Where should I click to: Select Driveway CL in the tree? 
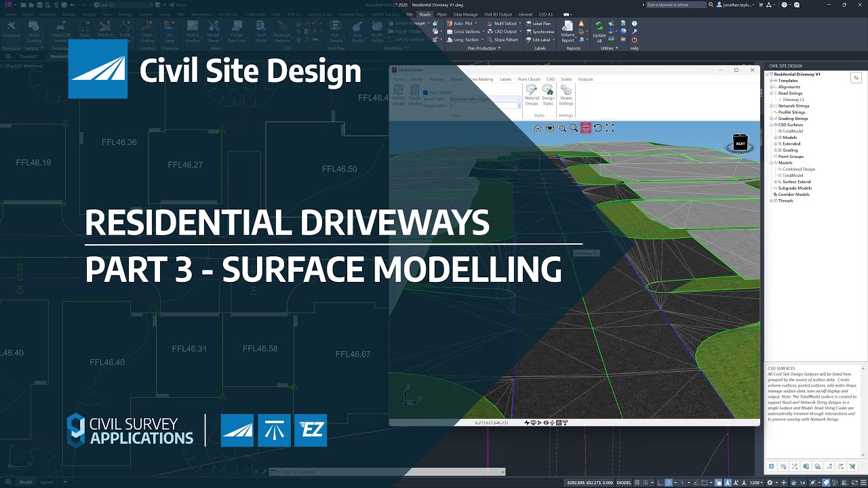793,100
